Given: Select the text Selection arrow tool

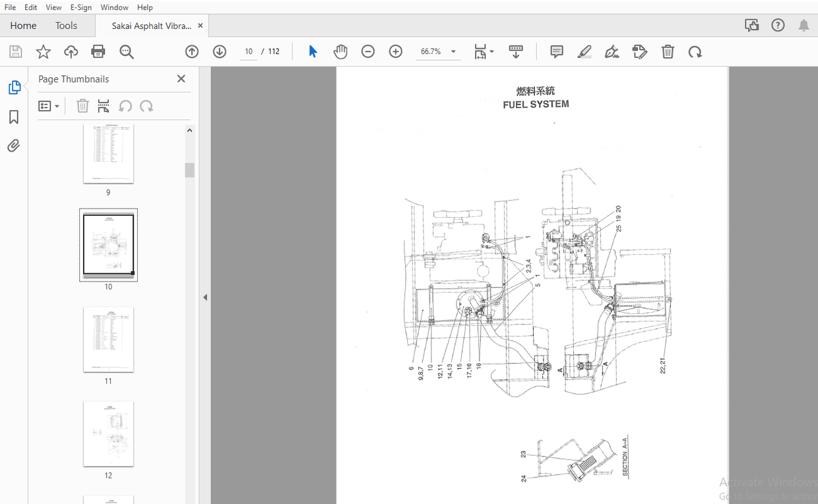Looking at the screenshot, I should [x=313, y=51].
